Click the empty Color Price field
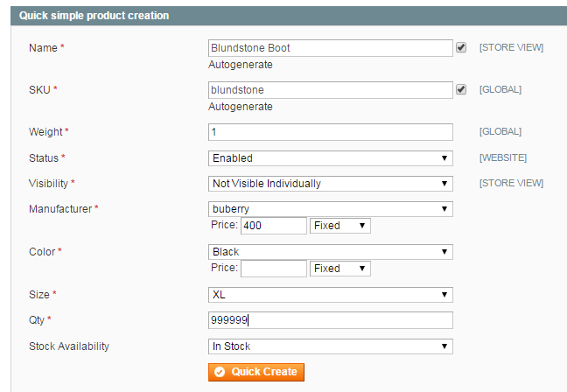 pos(273,269)
